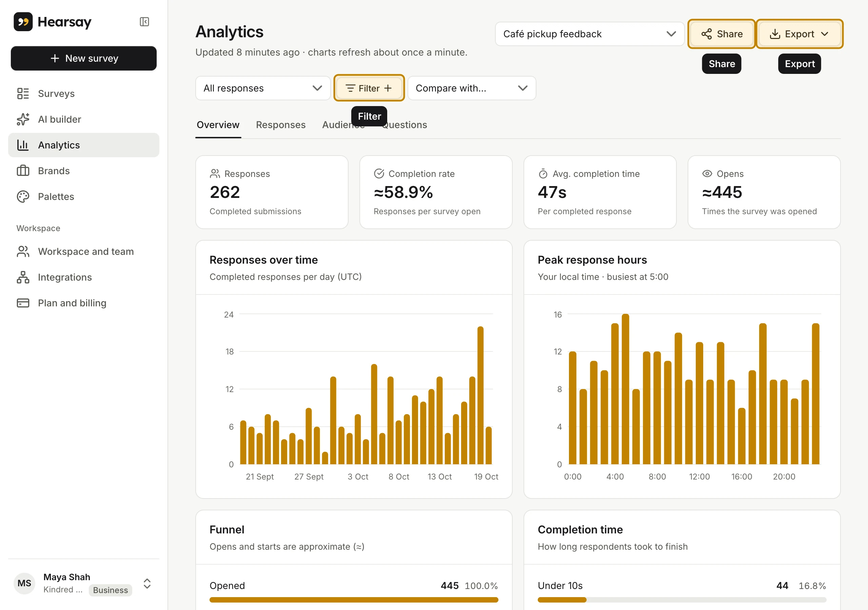The image size is (868, 610).
Task: Click the checkmark icon beside Completion rate
Action: (379, 174)
